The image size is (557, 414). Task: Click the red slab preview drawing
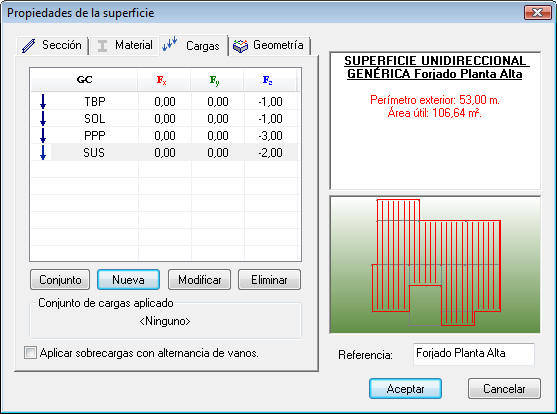(437, 263)
